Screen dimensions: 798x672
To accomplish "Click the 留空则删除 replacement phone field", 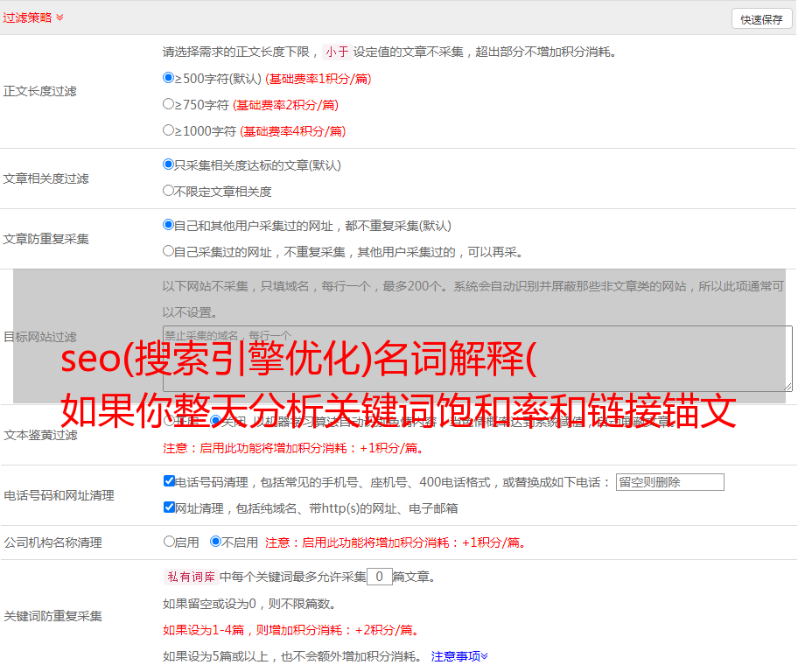I will (669, 482).
